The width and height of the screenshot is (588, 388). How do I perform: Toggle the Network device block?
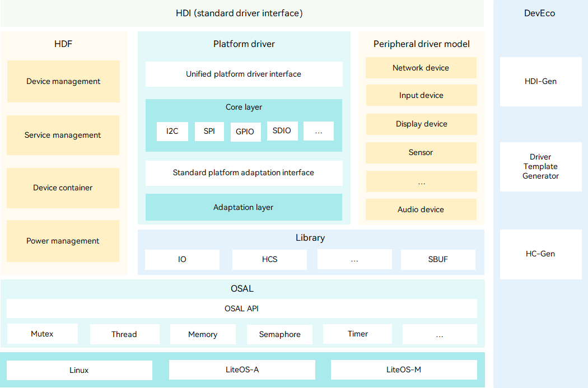click(x=421, y=67)
